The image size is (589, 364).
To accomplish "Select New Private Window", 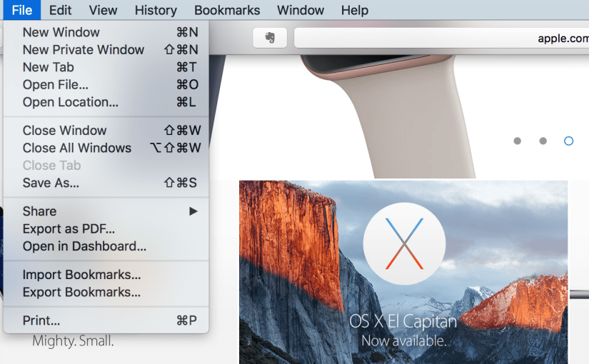I will pyautogui.click(x=106, y=49).
